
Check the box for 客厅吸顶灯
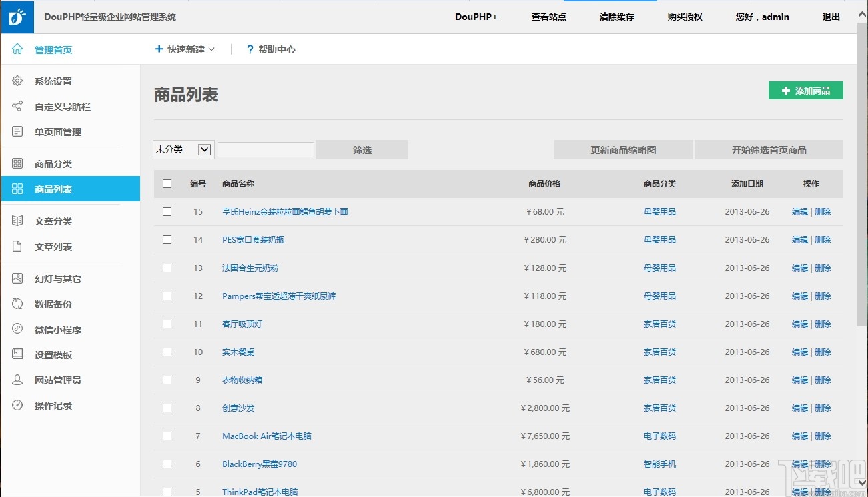167,324
